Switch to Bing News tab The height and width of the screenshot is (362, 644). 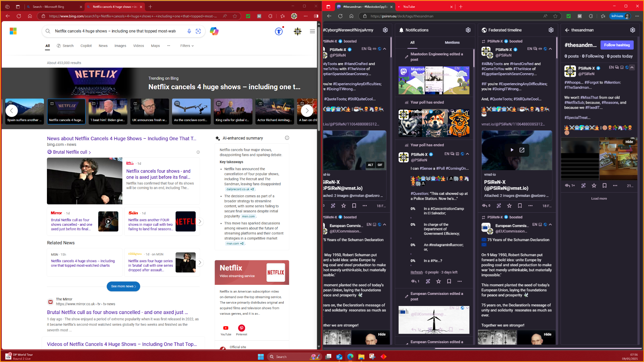coord(103,46)
